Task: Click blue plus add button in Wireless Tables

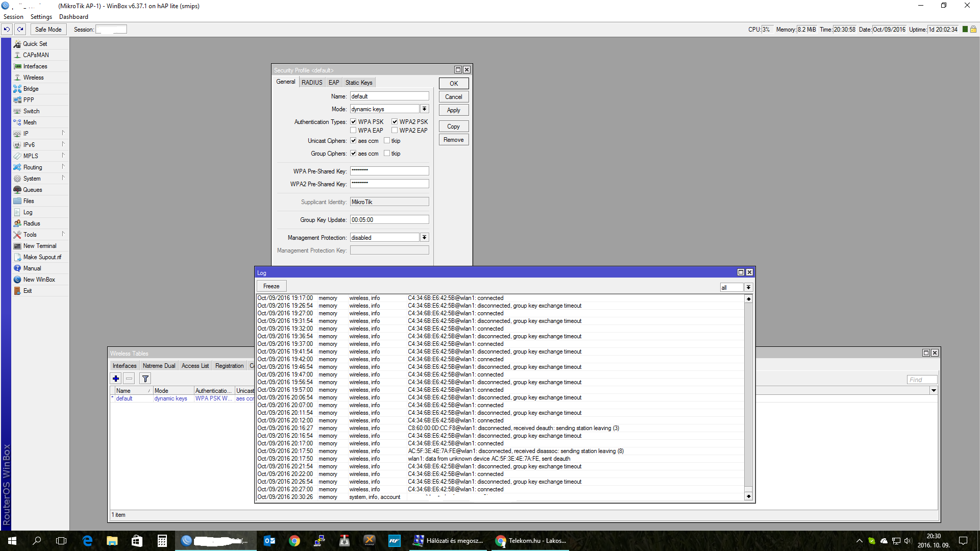Action: click(116, 379)
